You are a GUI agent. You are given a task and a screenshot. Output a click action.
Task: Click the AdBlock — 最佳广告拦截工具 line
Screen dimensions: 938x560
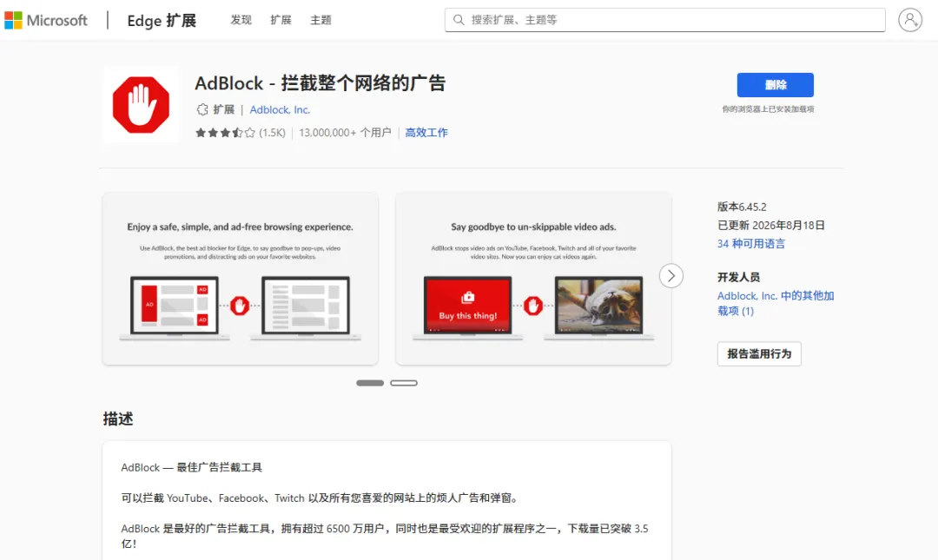click(x=191, y=467)
